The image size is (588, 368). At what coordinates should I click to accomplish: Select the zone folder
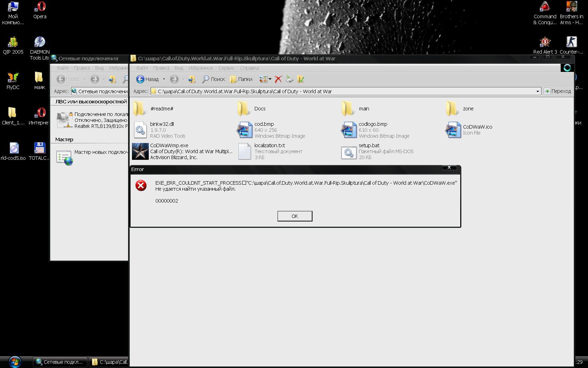(x=460, y=109)
